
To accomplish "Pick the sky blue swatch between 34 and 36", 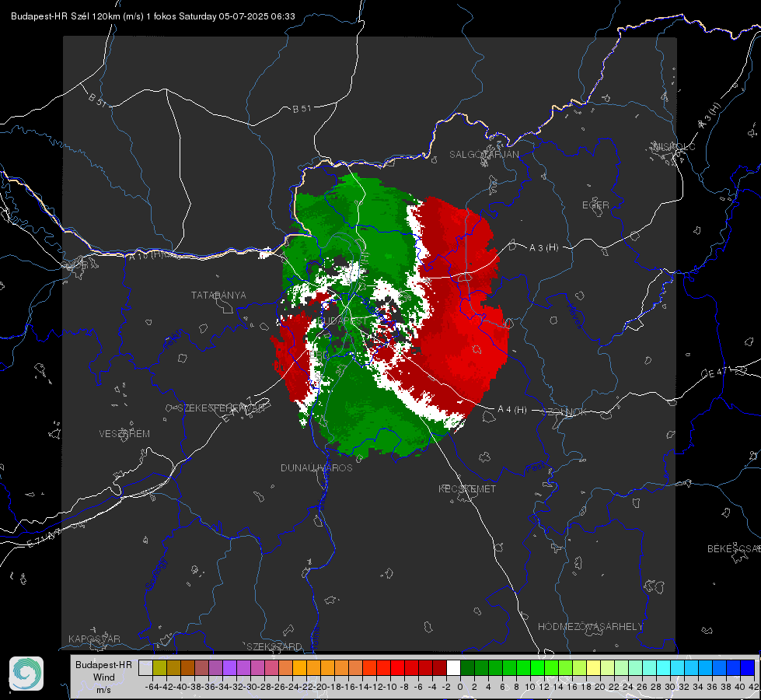I will point(706,668).
